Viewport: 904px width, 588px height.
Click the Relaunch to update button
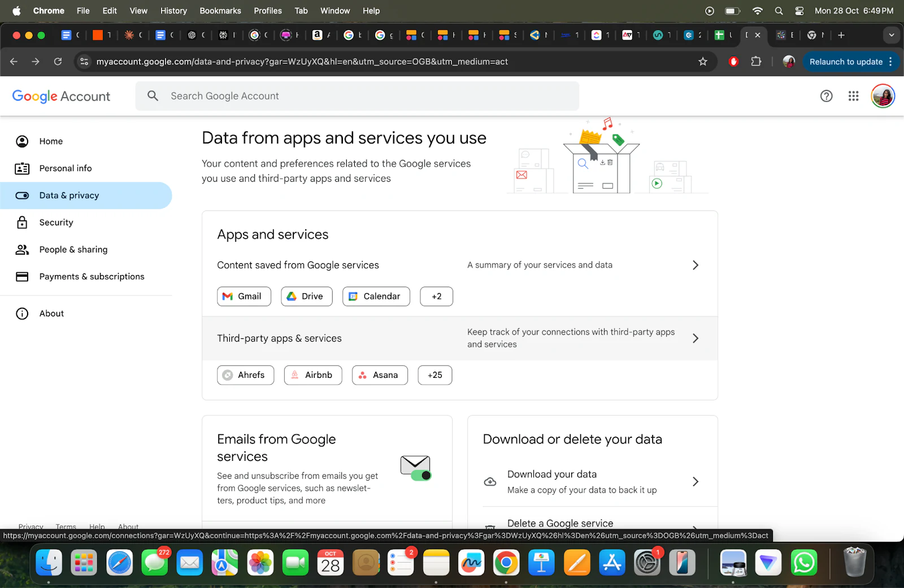pyautogui.click(x=851, y=62)
